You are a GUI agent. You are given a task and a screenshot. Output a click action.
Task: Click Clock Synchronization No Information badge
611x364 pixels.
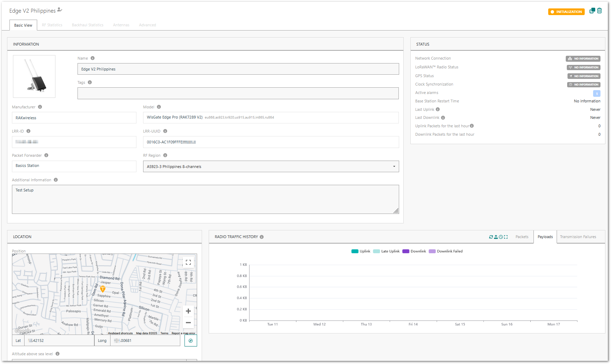tap(584, 85)
